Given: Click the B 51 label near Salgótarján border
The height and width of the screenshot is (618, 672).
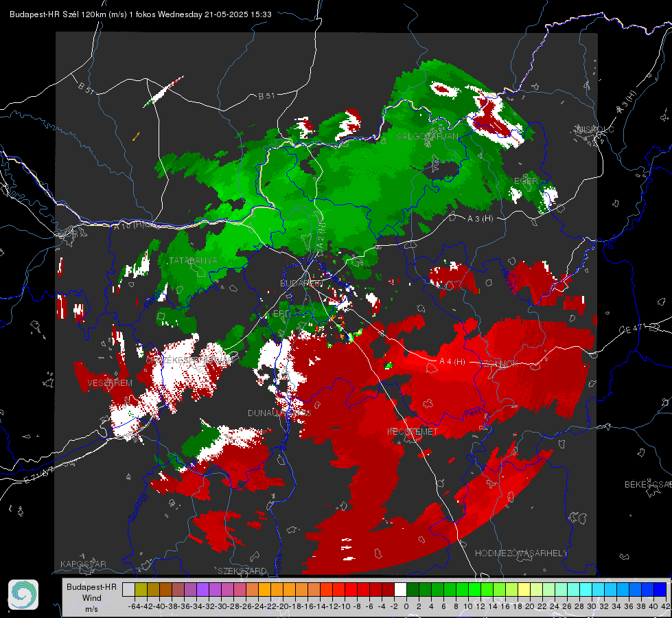Looking at the screenshot, I should [x=266, y=96].
